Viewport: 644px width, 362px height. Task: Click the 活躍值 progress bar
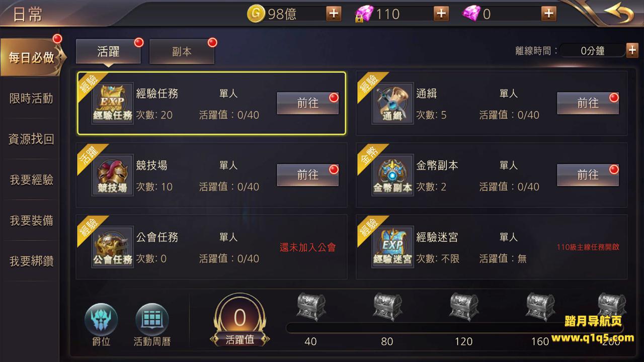pos(454,328)
